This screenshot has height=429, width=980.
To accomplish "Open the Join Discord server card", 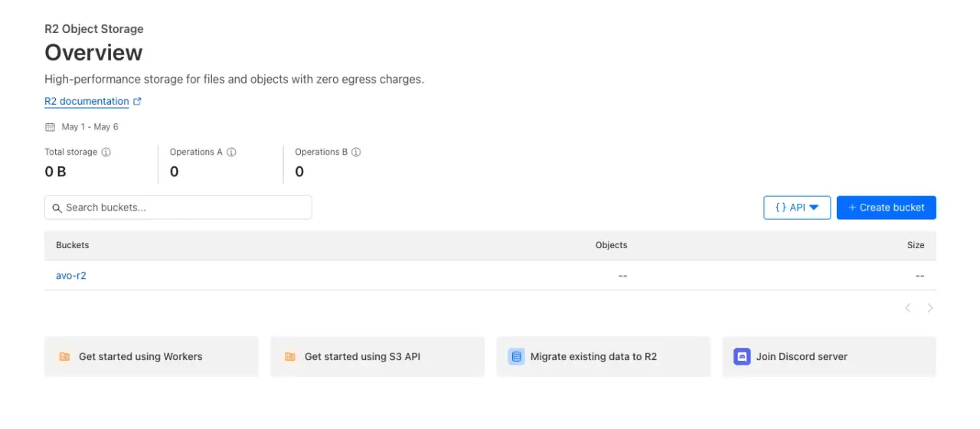I will [828, 356].
